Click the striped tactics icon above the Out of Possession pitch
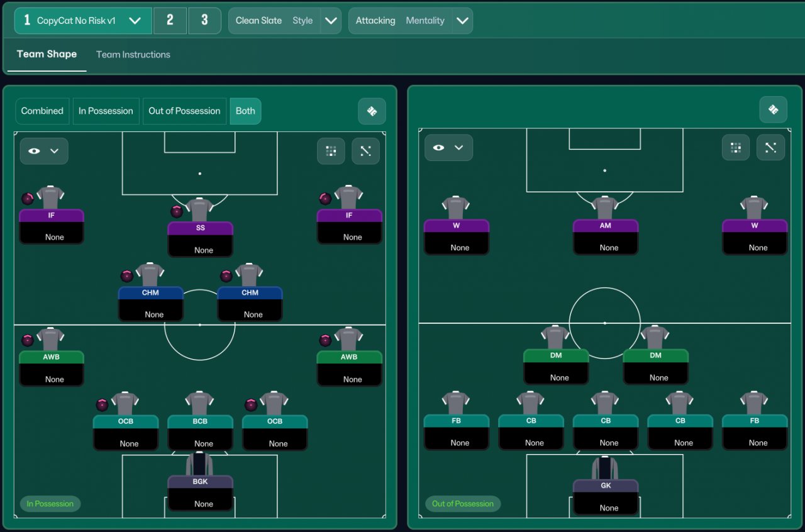Image resolution: width=805 pixels, height=532 pixels. (773, 109)
